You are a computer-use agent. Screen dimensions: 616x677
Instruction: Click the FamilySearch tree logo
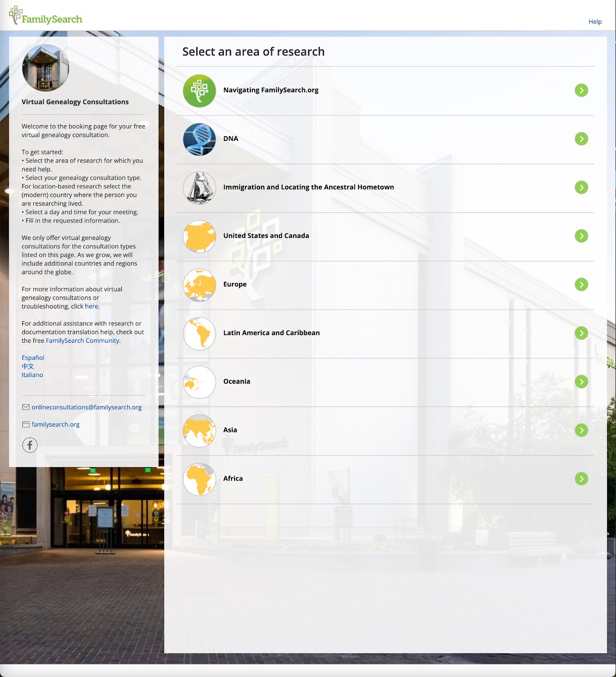(46, 16)
